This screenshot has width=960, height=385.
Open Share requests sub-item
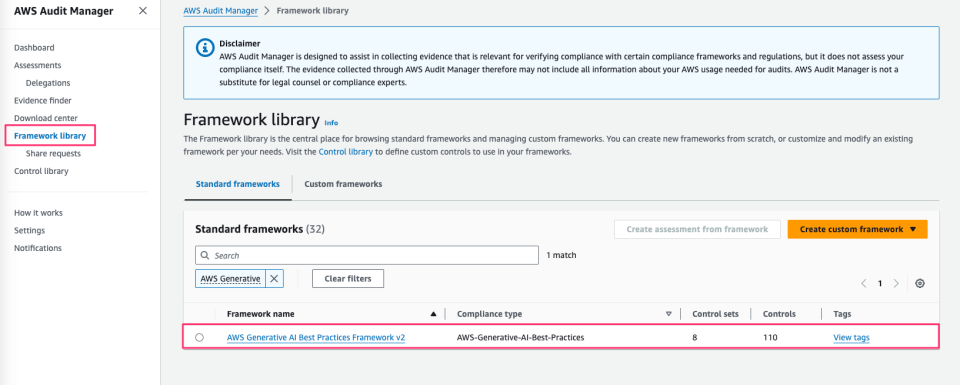53,154
